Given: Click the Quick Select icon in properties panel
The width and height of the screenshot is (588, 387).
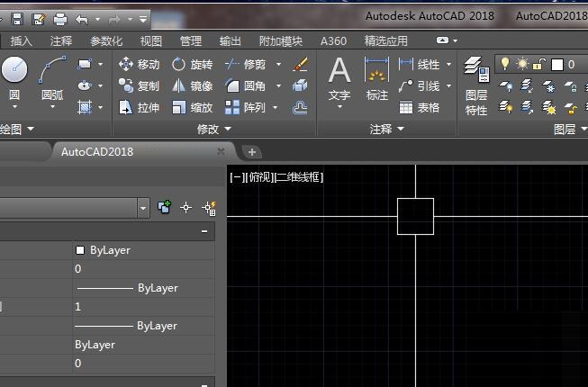Looking at the screenshot, I should pyautogui.click(x=209, y=208).
